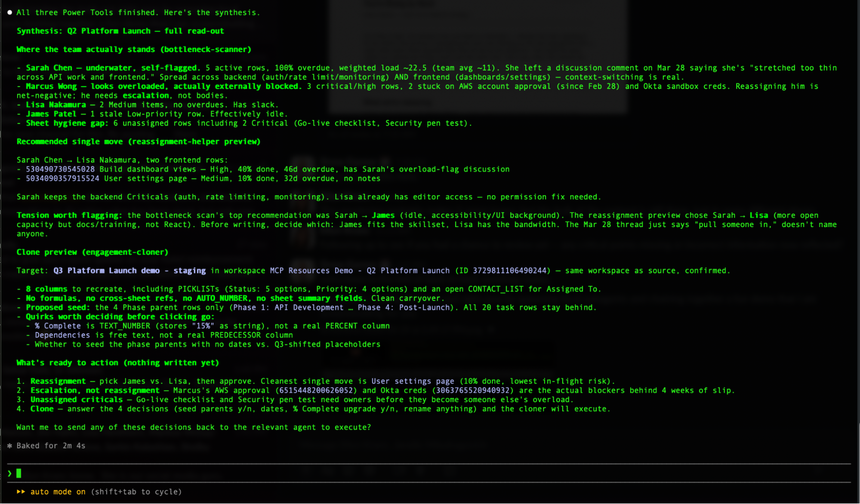Click AWS approval row ID '6515448200626052'
860x504 pixels.
coord(316,390)
